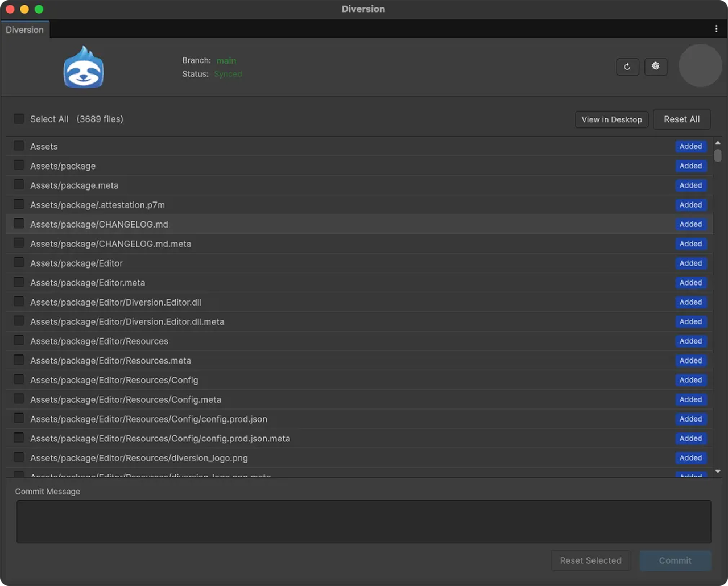This screenshot has width=728, height=586.
Task: Click the Commit Message label
Action: click(x=48, y=492)
